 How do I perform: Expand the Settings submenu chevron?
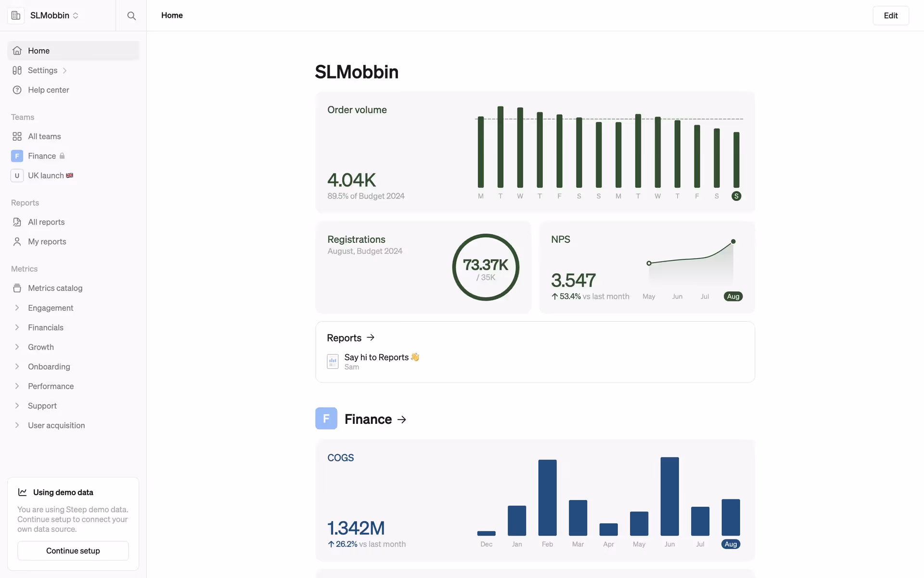tap(64, 70)
